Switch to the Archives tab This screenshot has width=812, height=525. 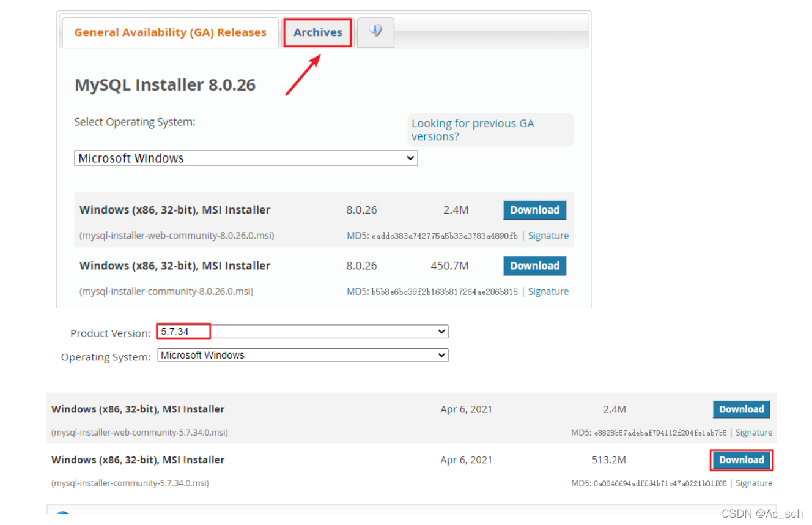[318, 32]
